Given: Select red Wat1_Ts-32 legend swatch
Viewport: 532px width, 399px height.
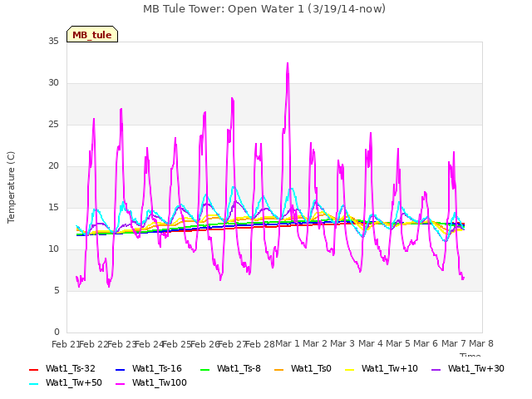Looking at the screenshot, I should point(33,369).
